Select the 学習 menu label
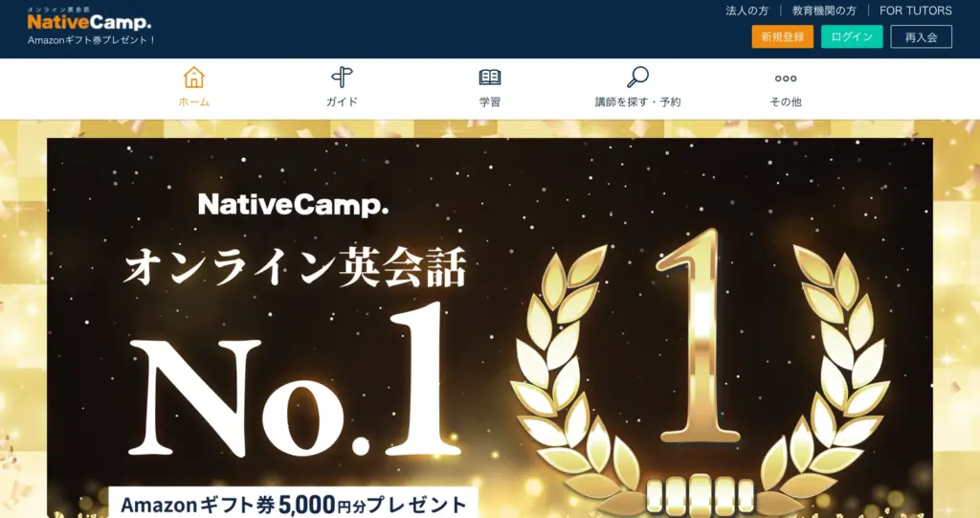This screenshot has width=980, height=518. pos(490,102)
